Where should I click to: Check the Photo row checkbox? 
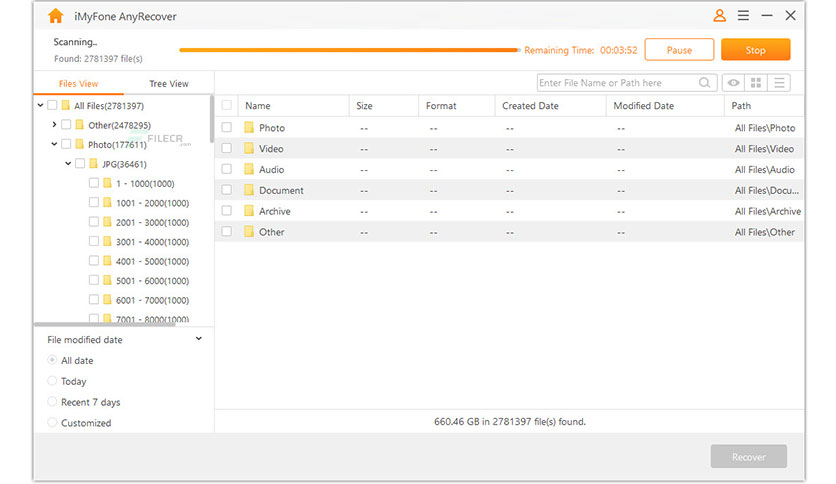point(227,128)
